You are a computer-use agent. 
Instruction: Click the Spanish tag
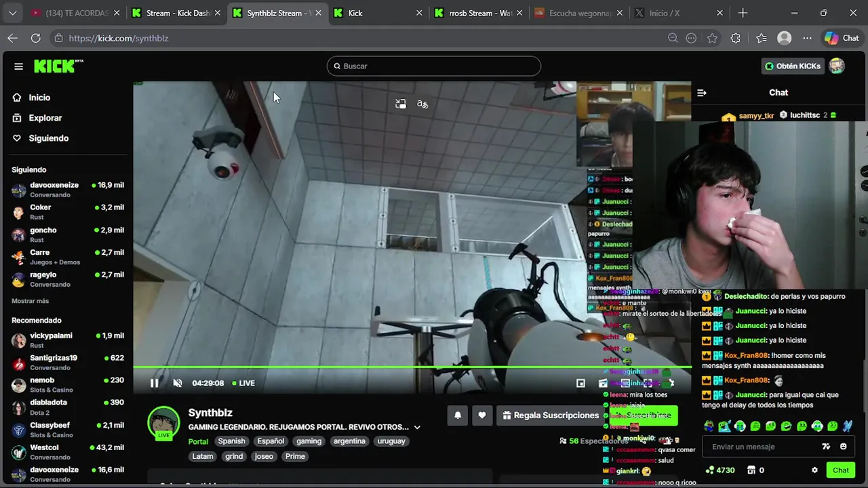coord(231,441)
